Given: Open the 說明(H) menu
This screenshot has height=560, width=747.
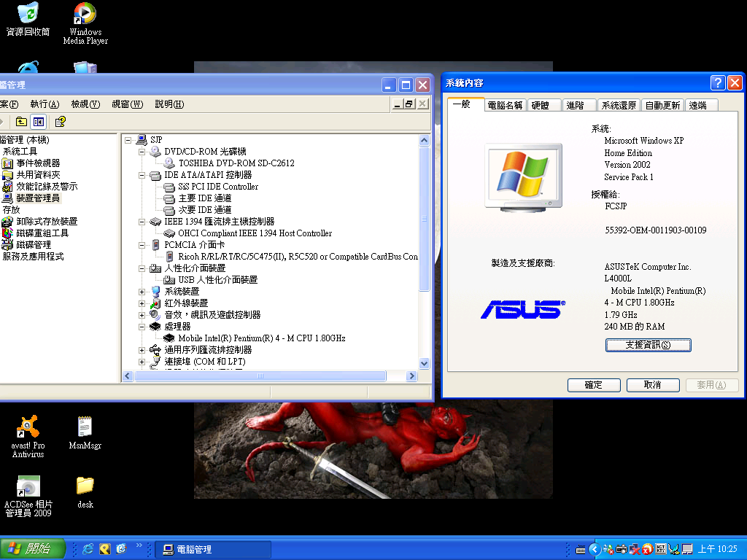Looking at the screenshot, I should (169, 104).
